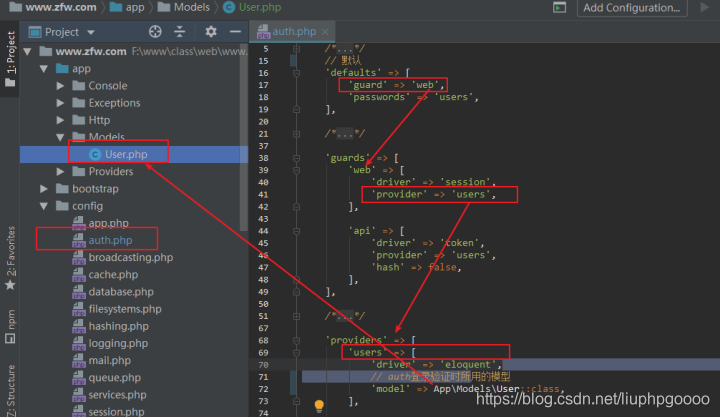Expand the Exceptions folder arrow
Image resolution: width=720 pixels, height=418 pixels.
coord(60,103)
